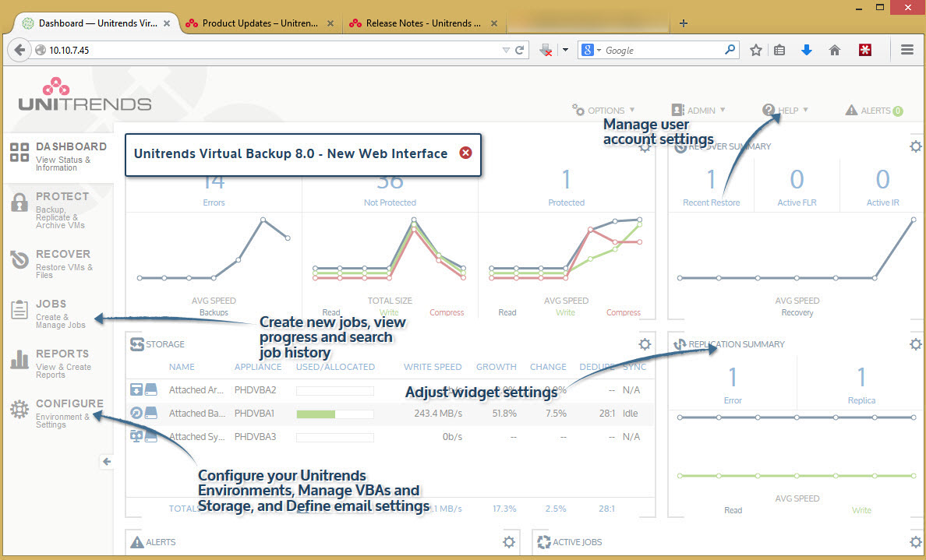Open the Help dropdown menu
This screenshot has width=926, height=560.
[x=786, y=111]
